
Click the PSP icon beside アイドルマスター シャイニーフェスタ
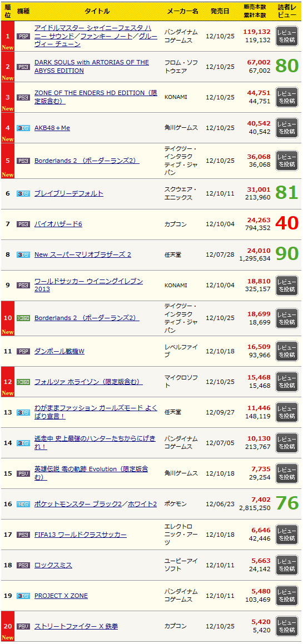[x=23, y=36]
